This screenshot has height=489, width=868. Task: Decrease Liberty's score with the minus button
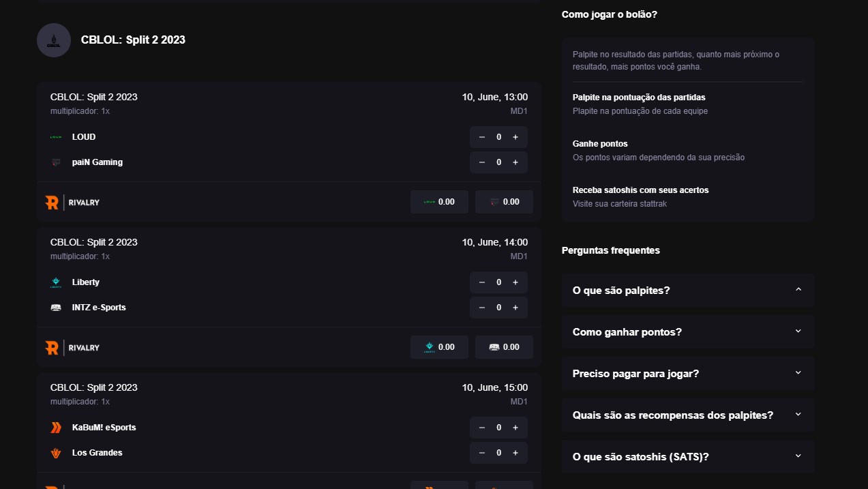(x=480, y=282)
